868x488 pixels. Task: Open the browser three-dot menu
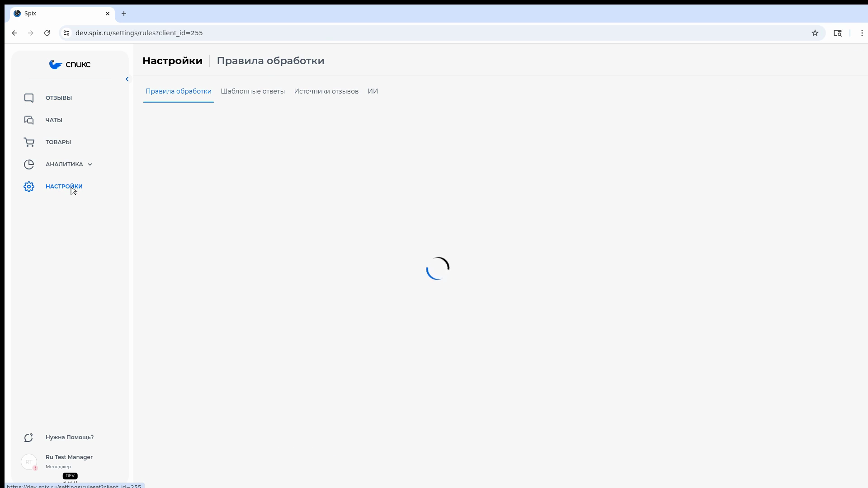[x=862, y=33]
